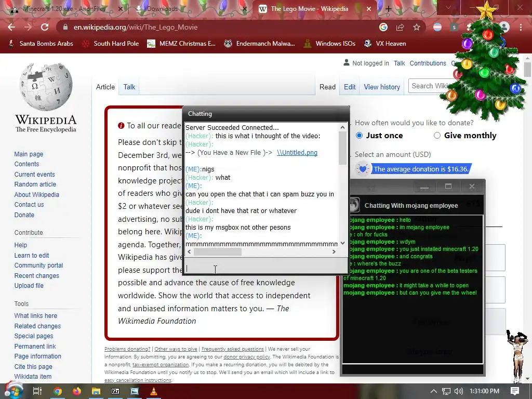Image resolution: width=532 pixels, height=399 pixels.
Task: Open a new tab with the plus button
Action: click(389, 9)
